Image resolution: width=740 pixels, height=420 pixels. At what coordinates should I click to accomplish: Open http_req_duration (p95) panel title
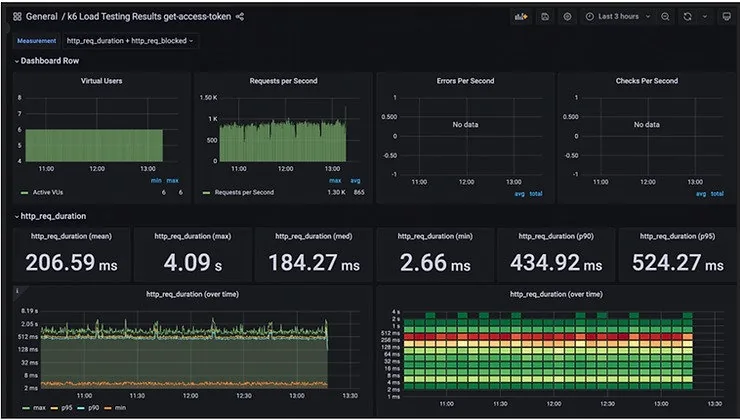[x=677, y=236]
